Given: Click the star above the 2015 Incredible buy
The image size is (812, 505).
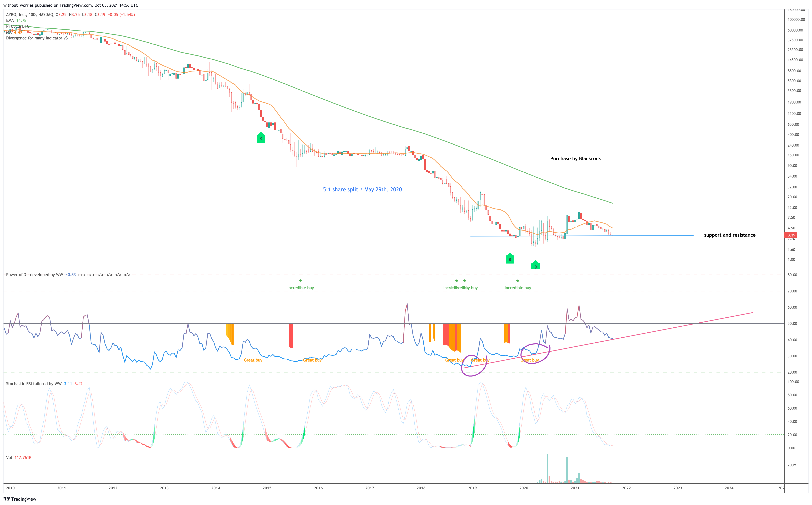Looking at the screenshot, I should 300,281.
